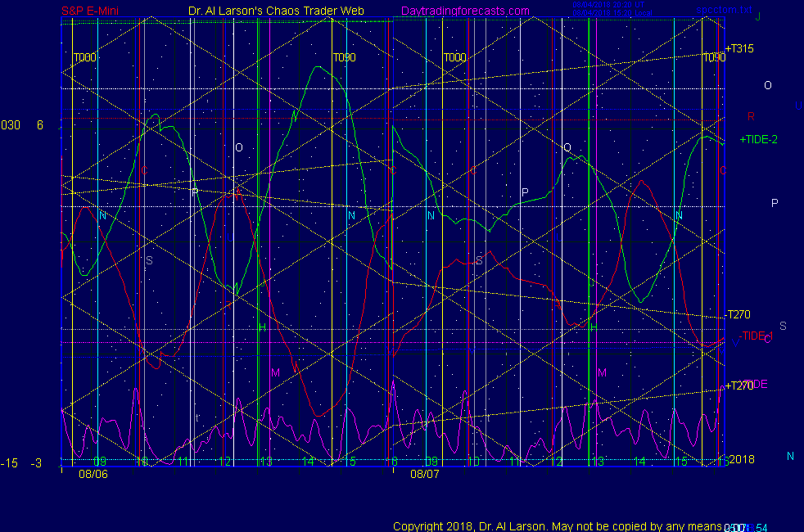Select the "+T315" line label
The height and width of the screenshot is (532, 804).
tap(739, 48)
